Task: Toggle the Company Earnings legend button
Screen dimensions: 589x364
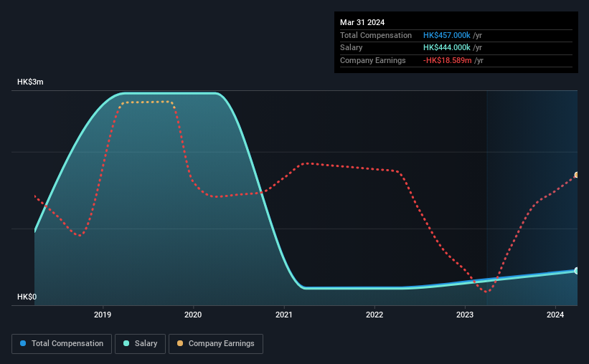Action: [216, 344]
